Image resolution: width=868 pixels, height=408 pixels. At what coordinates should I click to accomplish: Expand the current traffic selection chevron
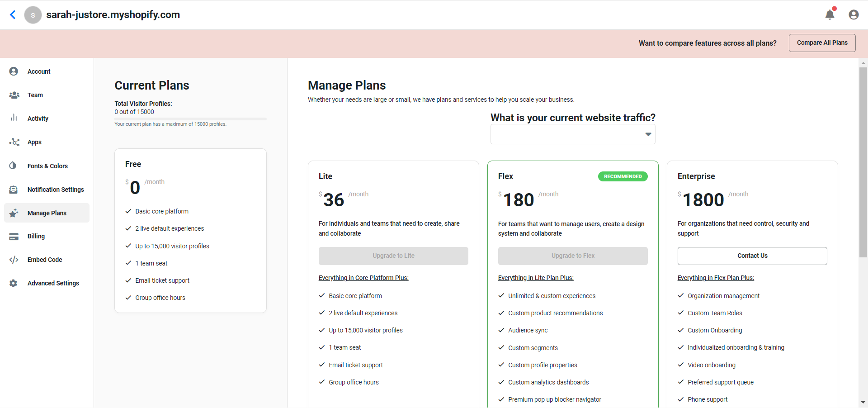648,134
